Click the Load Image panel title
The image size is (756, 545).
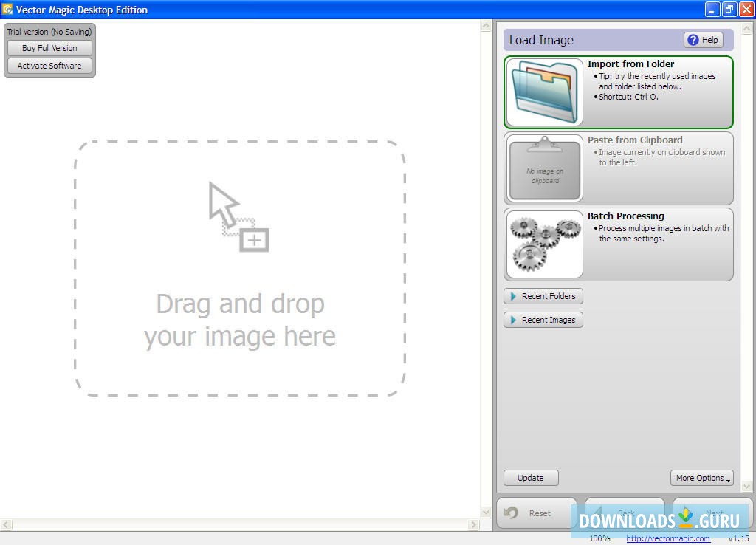541,40
